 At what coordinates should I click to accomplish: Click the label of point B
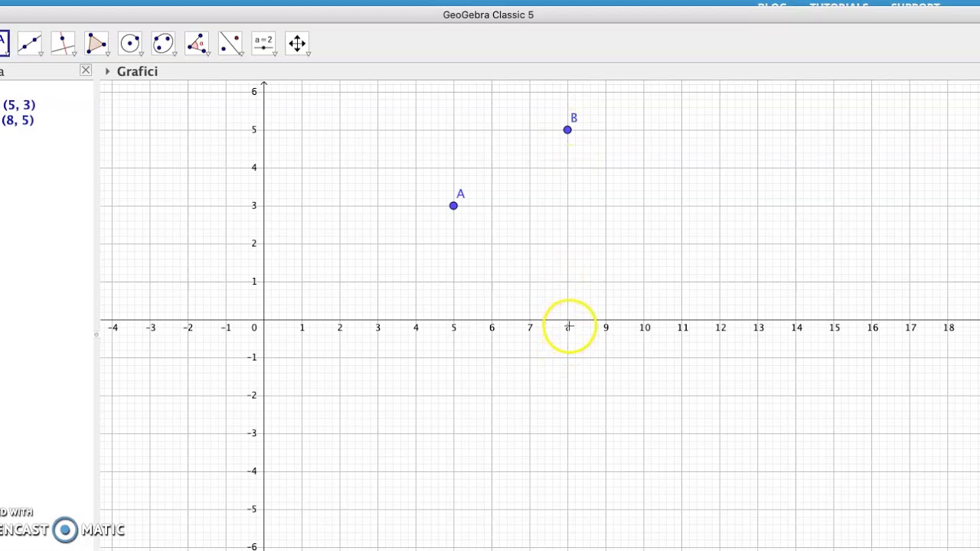pyautogui.click(x=573, y=118)
